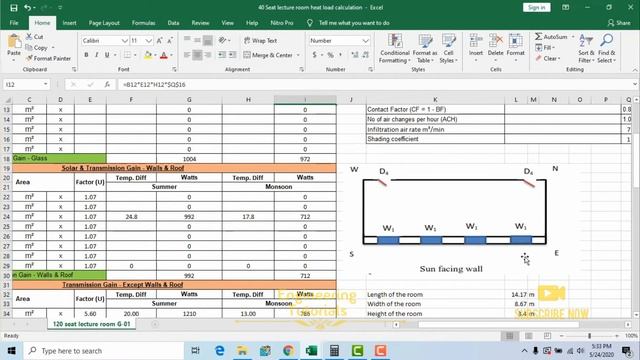640x360 pixels.
Task: Click the Wrap Text button
Action: coord(260,40)
